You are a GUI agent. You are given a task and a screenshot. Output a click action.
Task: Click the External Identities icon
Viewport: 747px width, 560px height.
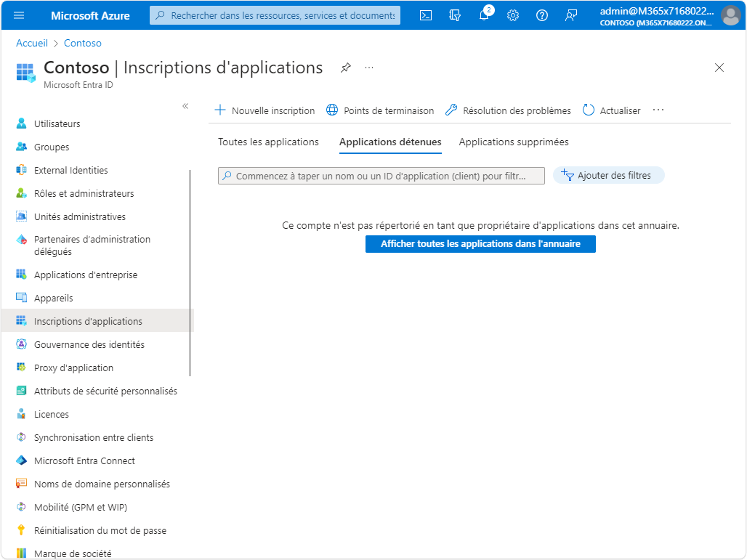click(x=22, y=170)
